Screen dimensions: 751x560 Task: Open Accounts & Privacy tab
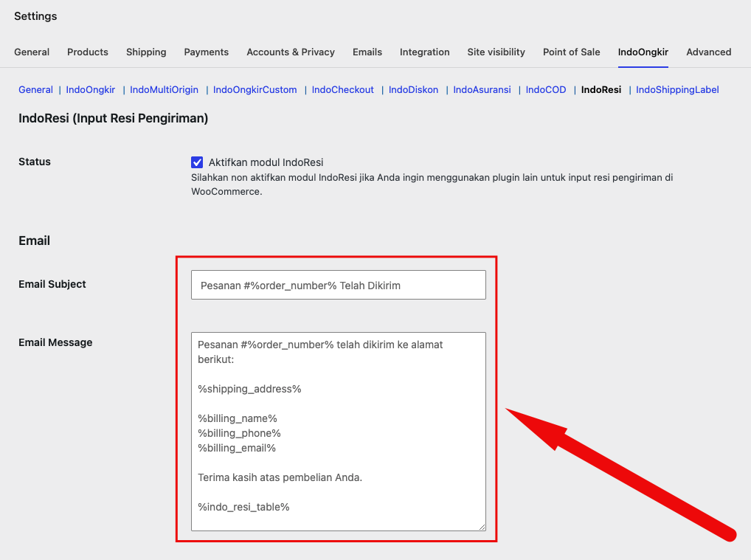tap(291, 52)
